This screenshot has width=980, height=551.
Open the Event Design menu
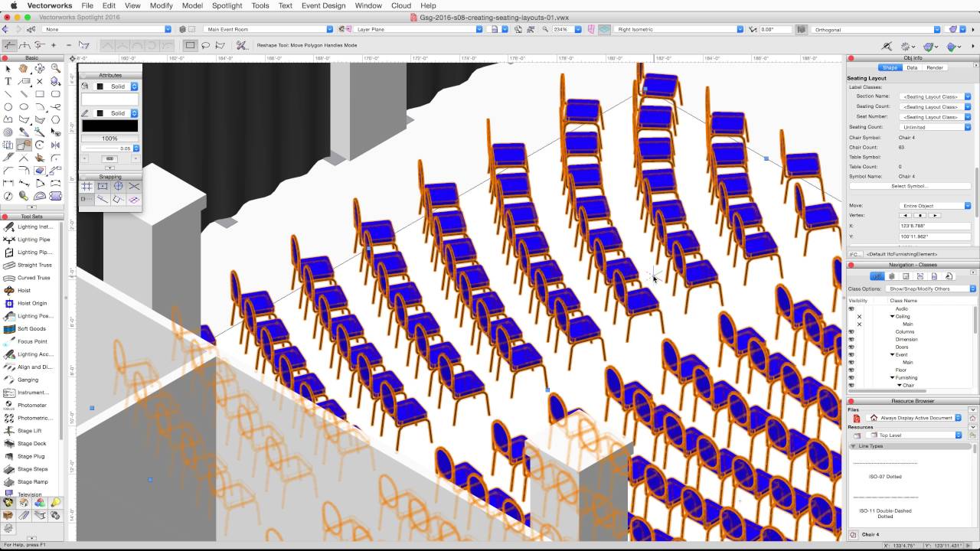point(323,5)
